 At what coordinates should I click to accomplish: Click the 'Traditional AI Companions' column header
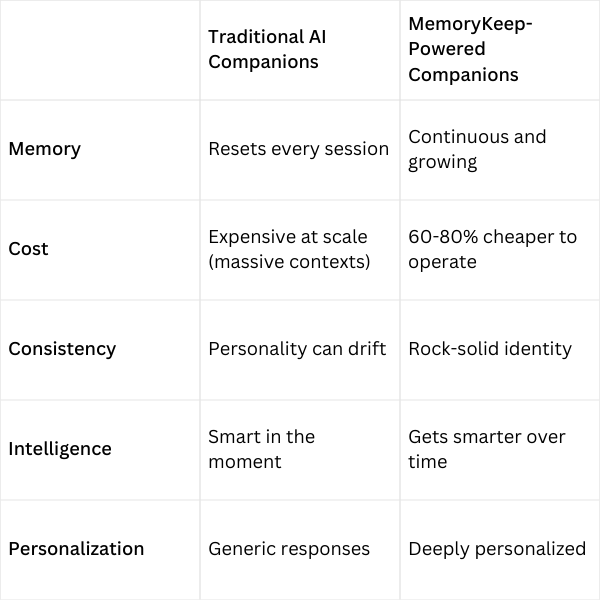pos(267,49)
